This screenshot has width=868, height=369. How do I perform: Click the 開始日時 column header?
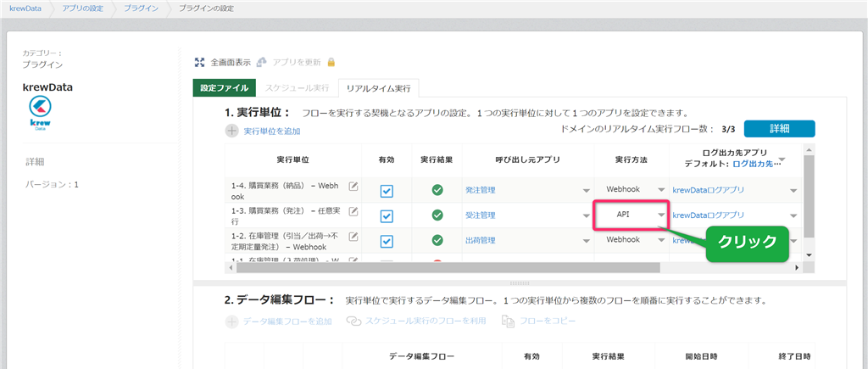tap(701, 355)
